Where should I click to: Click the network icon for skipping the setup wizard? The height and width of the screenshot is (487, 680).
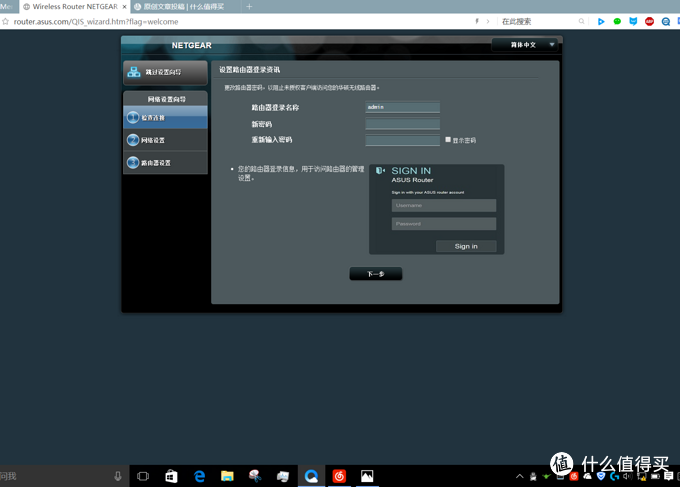click(134, 72)
